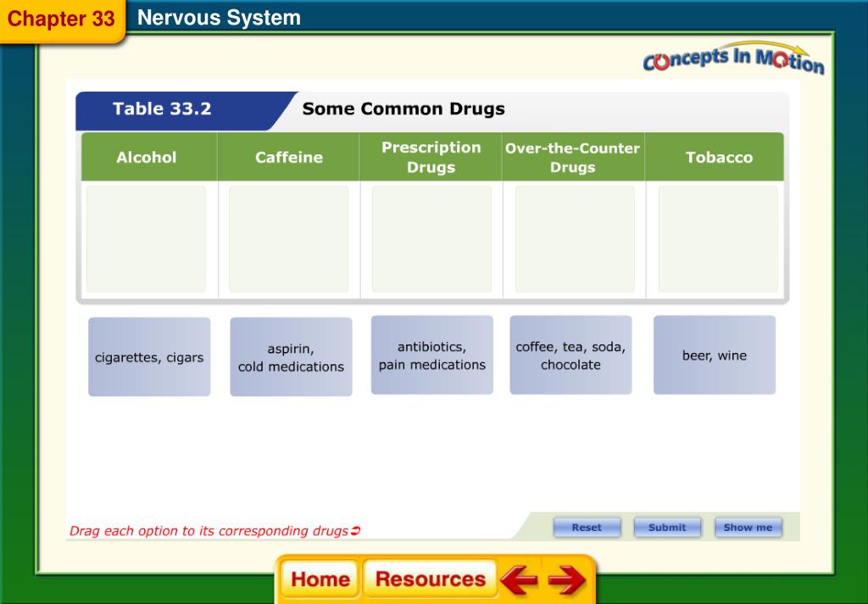Click the Caffeine column header

pos(288,157)
